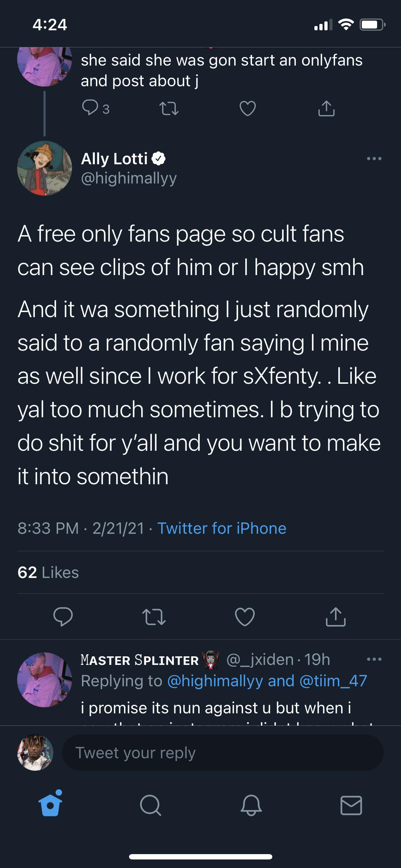The width and height of the screenshot is (401, 868).
Task: Share the main tweet by Ally Lotti
Action: tap(335, 616)
